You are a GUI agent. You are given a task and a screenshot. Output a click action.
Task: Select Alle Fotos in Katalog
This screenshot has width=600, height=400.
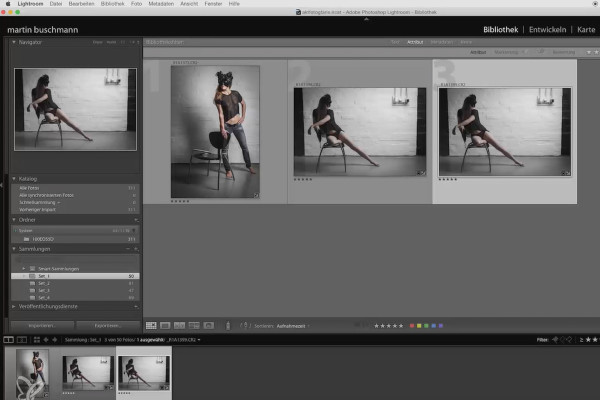75,188
